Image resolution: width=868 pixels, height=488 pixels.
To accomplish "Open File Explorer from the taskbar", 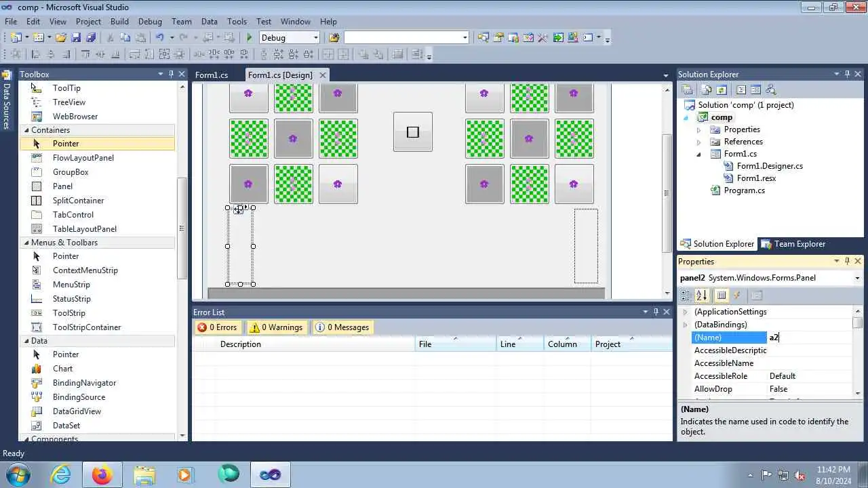I will coord(144,474).
